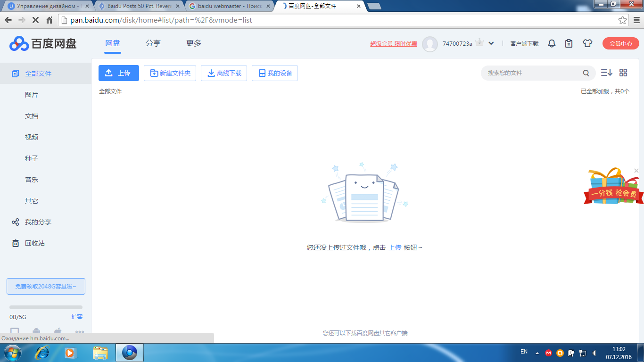
Task: Click the 会员中心 button
Action: 621,43
